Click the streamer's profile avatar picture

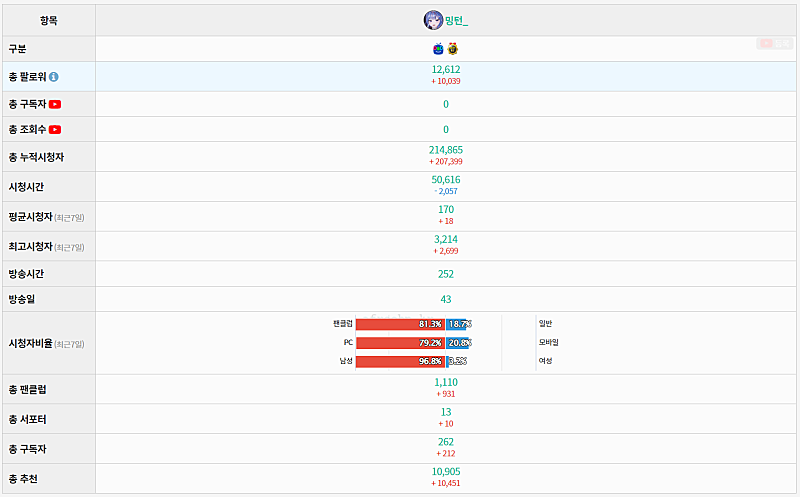tap(433, 20)
